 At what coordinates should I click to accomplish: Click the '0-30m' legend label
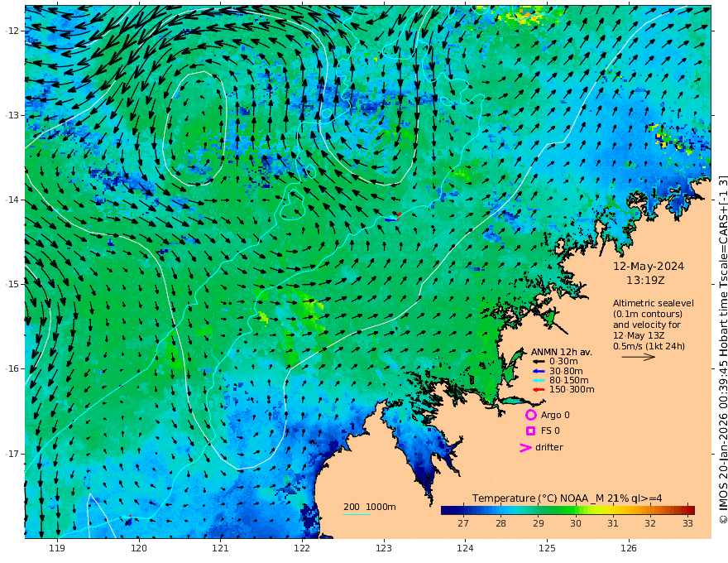[x=563, y=362]
